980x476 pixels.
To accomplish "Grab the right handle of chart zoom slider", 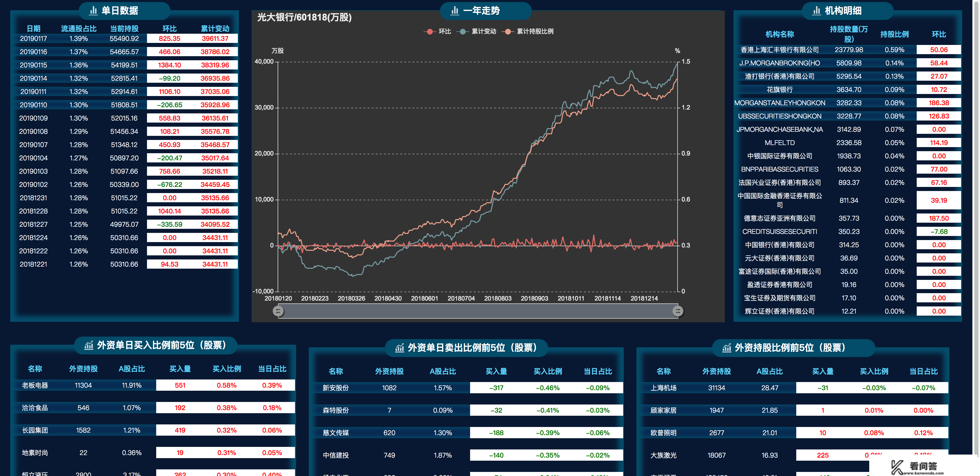I will click(678, 311).
